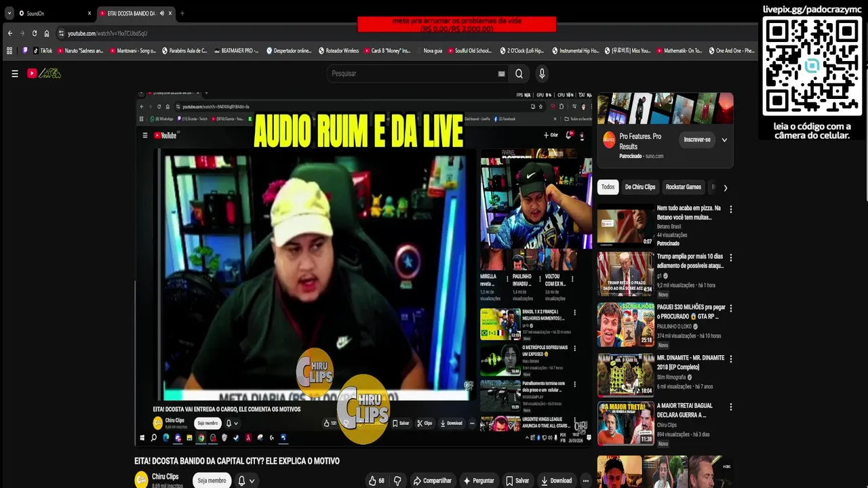Select the De Chiru Clips filter chip
The height and width of the screenshot is (488, 868).
pyautogui.click(x=640, y=187)
